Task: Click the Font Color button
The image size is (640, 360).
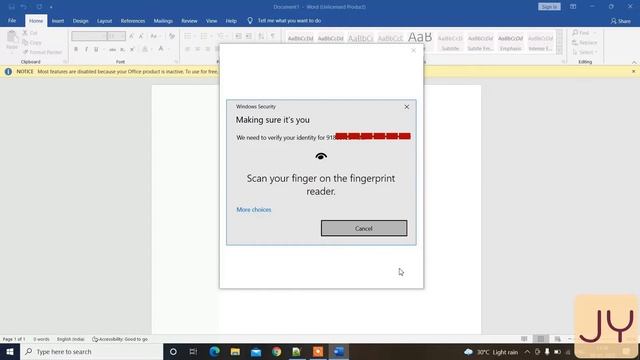Action: (x=161, y=49)
